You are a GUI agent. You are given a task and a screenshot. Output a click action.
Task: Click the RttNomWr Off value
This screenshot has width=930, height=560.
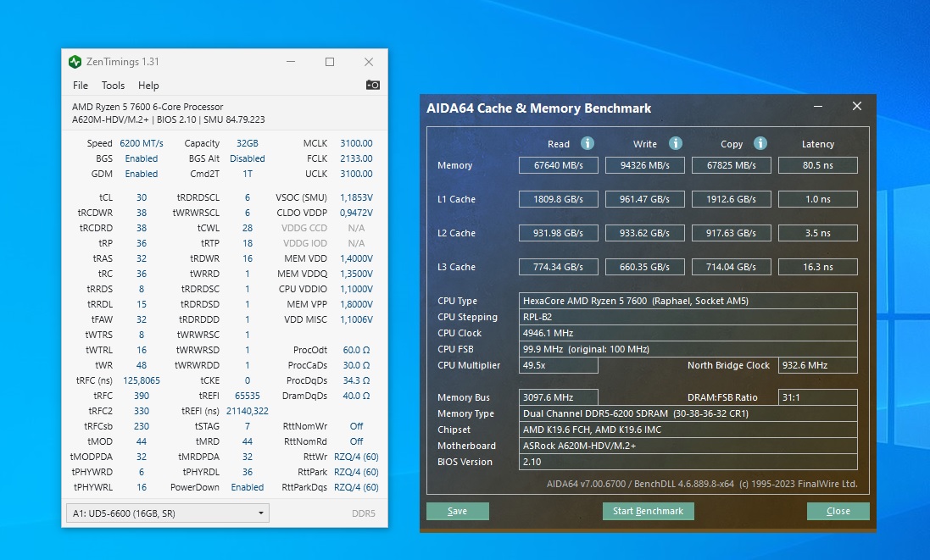(x=356, y=426)
